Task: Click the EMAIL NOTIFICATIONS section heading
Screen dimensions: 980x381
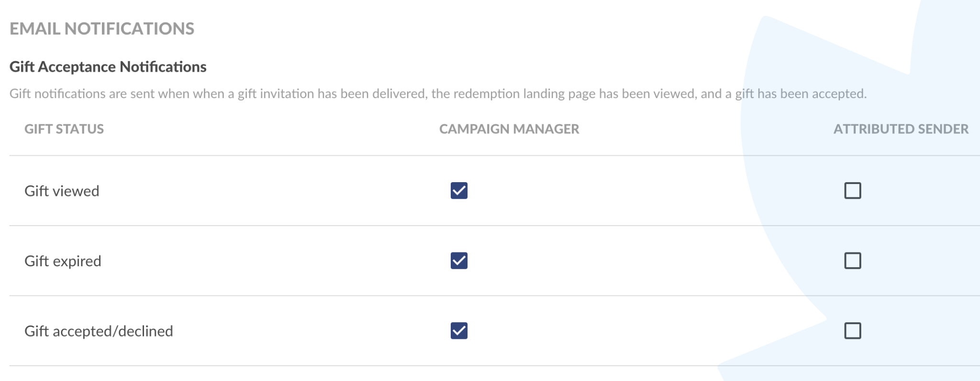Action: coord(102,29)
